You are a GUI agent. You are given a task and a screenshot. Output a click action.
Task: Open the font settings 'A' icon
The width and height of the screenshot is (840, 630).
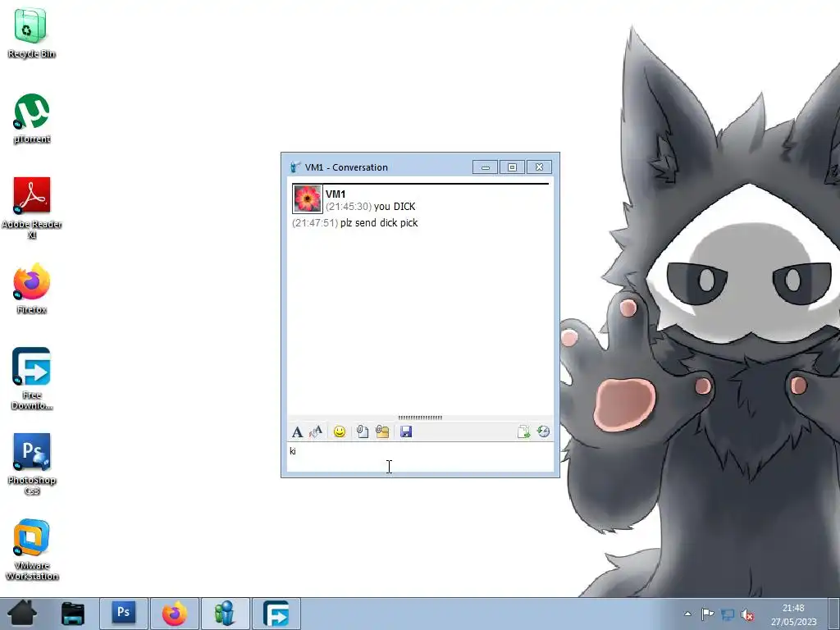297,431
